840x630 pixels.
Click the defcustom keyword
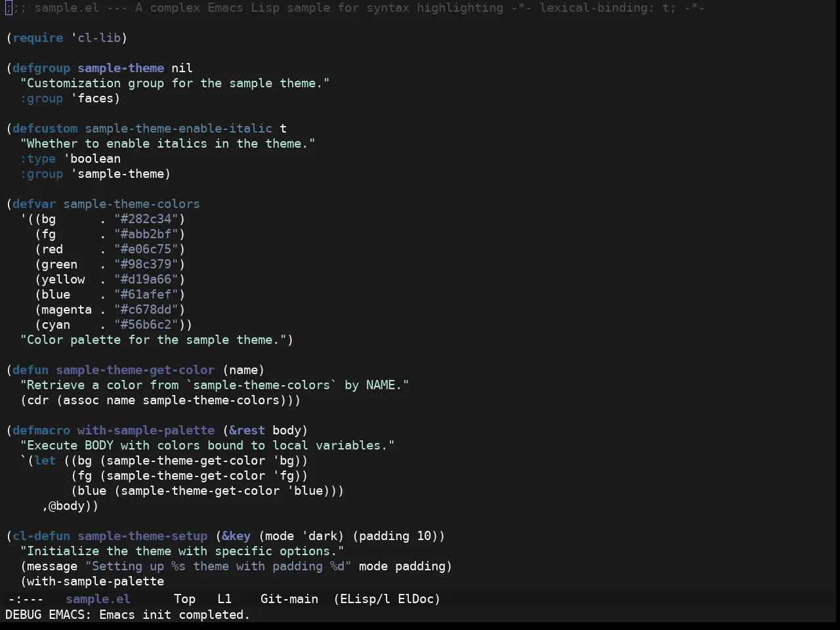point(45,129)
